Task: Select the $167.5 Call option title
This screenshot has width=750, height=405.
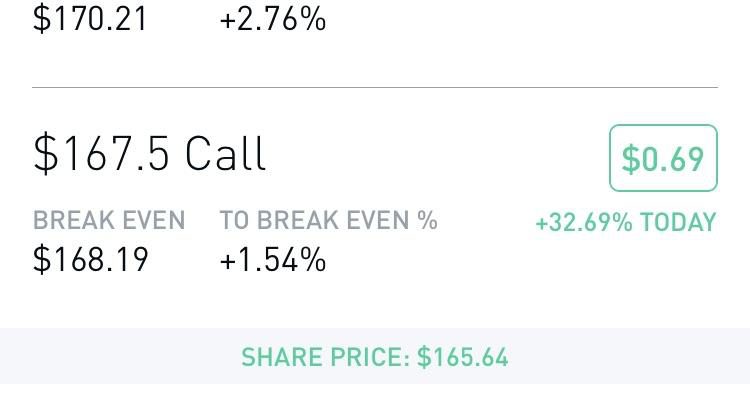Action: (149, 153)
